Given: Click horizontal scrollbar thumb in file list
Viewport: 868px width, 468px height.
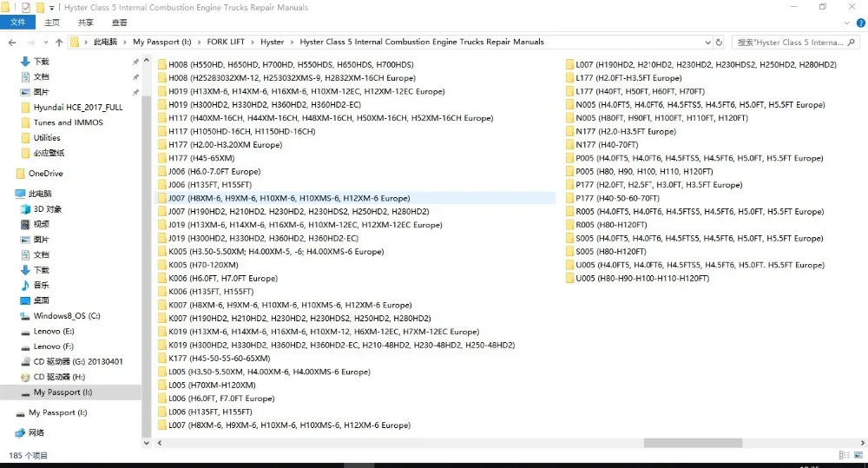Looking at the screenshot, I should 693,443.
